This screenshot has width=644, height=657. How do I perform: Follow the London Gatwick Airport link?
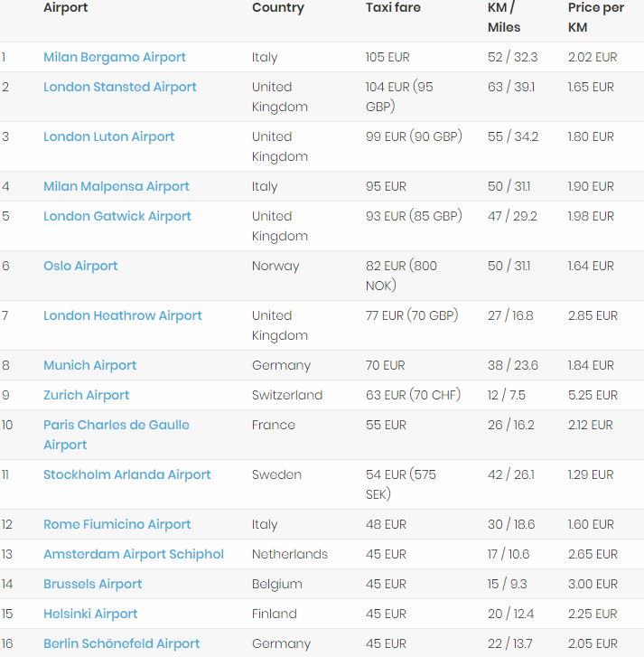pos(117,216)
